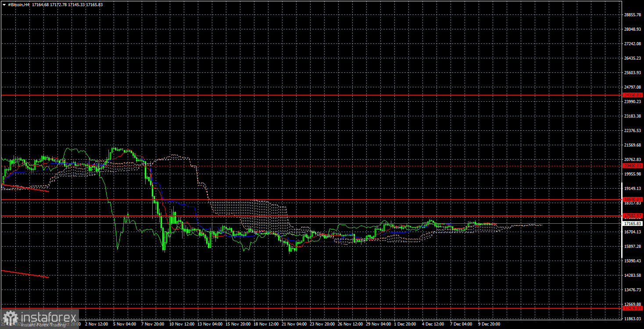Click the 25603.93 price scale label
Viewport: 644px width, 329px height.
(633, 72)
